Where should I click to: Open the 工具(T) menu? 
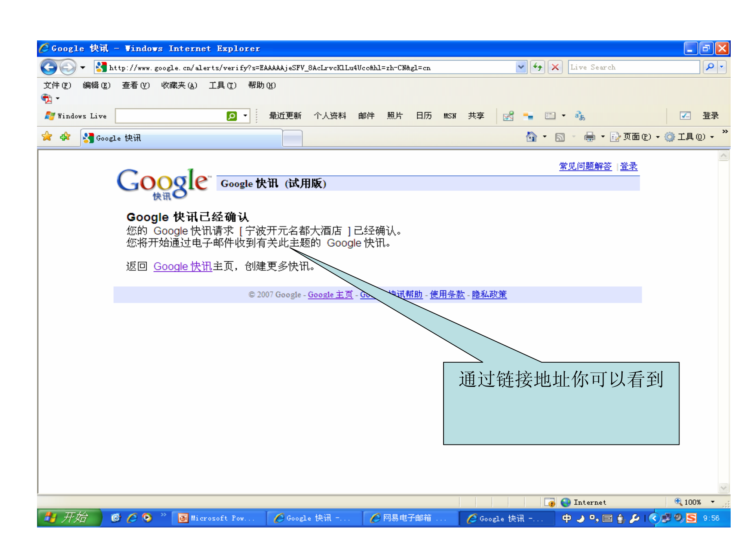pyautogui.click(x=222, y=85)
